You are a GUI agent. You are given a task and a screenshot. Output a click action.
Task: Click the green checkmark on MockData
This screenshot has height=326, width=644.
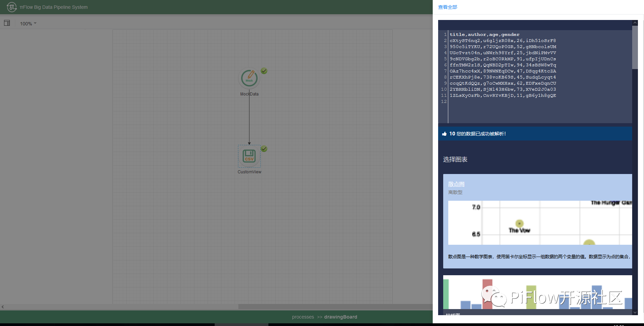pyautogui.click(x=264, y=71)
